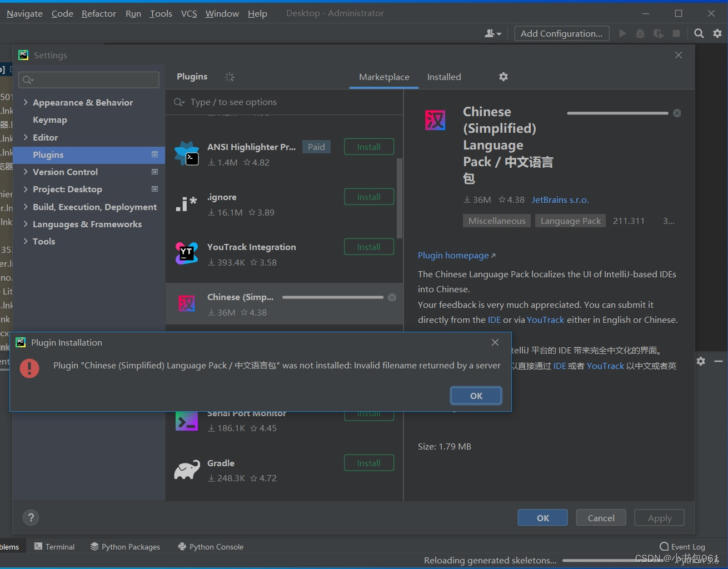This screenshot has height=569, width=728.
Task: Cancel the Settings dialog
Action: tap(601, 518)
